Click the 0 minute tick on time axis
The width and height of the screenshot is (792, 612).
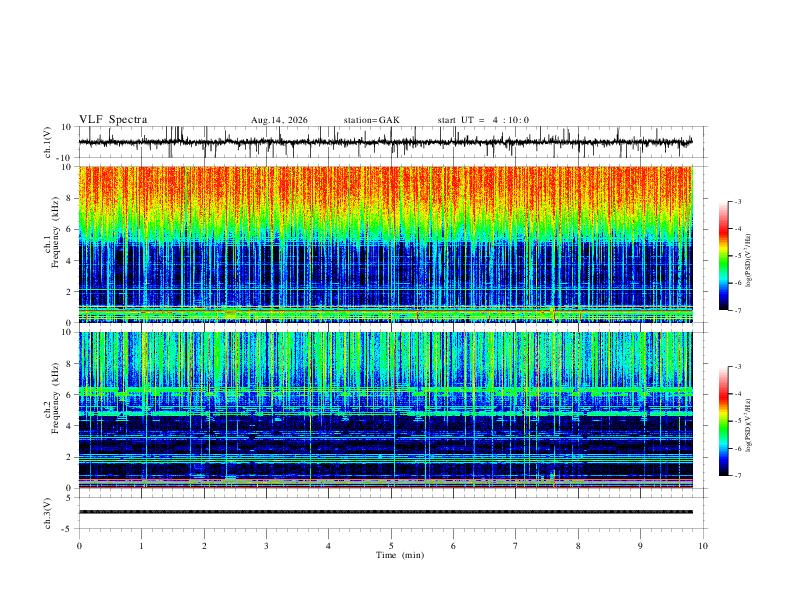point(79,546)
